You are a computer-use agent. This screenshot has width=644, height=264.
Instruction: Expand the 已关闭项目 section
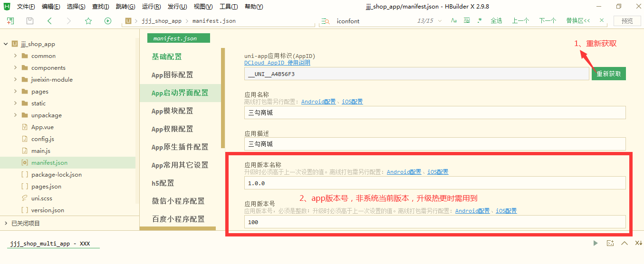6,223
